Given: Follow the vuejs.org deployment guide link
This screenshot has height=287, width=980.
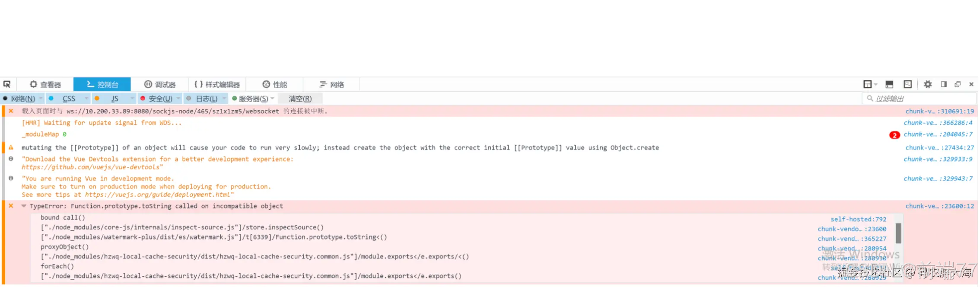Looking at the screenshot, I should [x=158, y=195].
